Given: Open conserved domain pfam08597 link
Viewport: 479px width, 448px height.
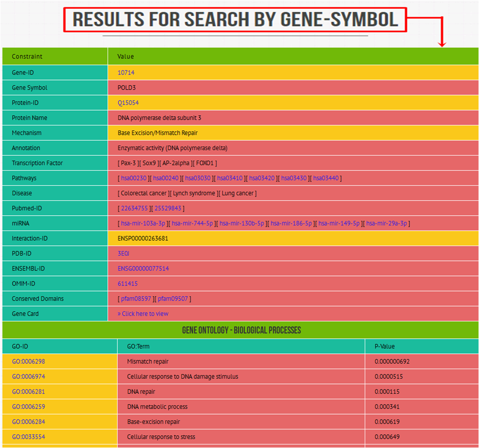Looking at the screenshot, I should (x=136, y=299).
